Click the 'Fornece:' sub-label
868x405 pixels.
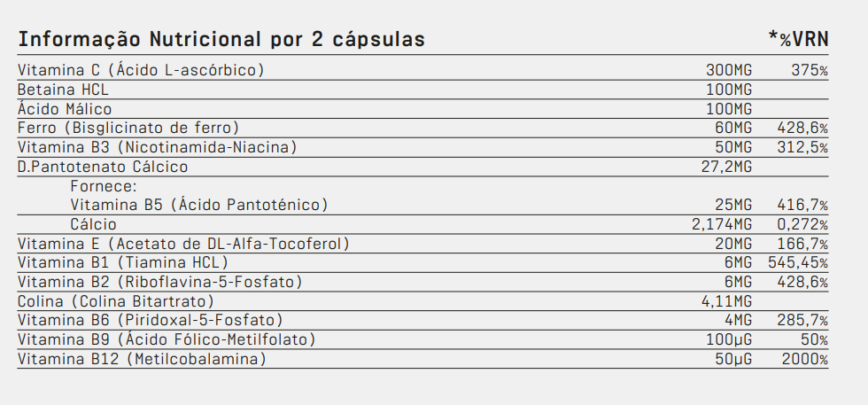104,186
